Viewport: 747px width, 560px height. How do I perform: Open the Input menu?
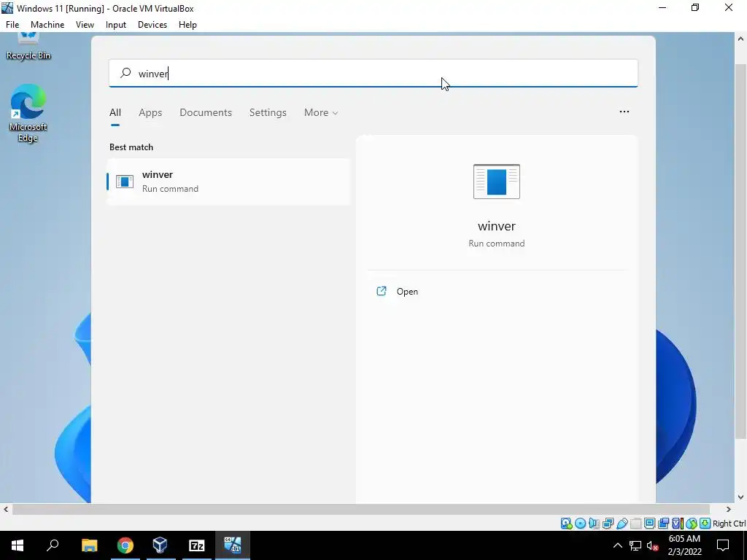pos(116,25)
